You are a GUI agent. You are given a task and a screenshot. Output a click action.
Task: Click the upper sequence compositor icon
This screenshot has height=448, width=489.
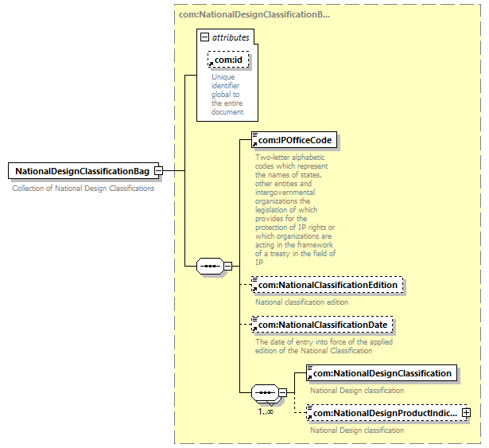[208, 266]
